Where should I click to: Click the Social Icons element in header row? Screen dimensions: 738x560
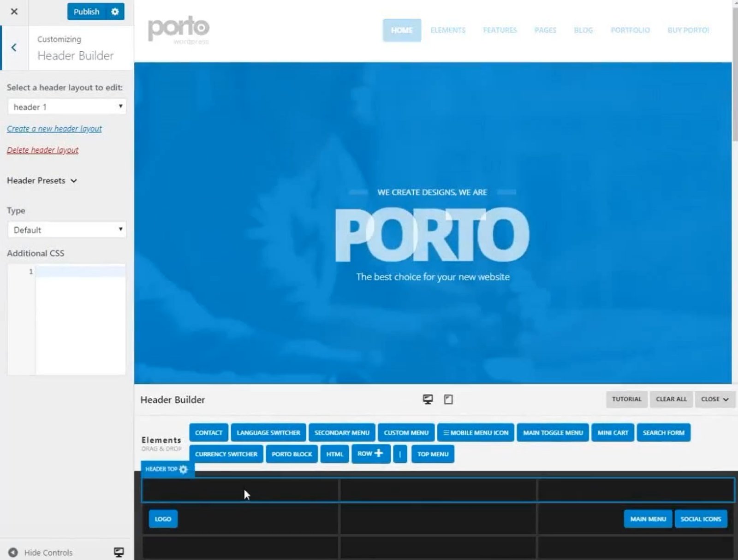click(701, 519)
